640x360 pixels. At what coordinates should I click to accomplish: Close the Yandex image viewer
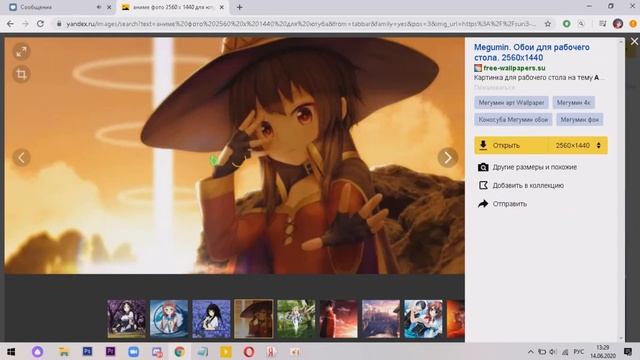click(x=634, y=41)
